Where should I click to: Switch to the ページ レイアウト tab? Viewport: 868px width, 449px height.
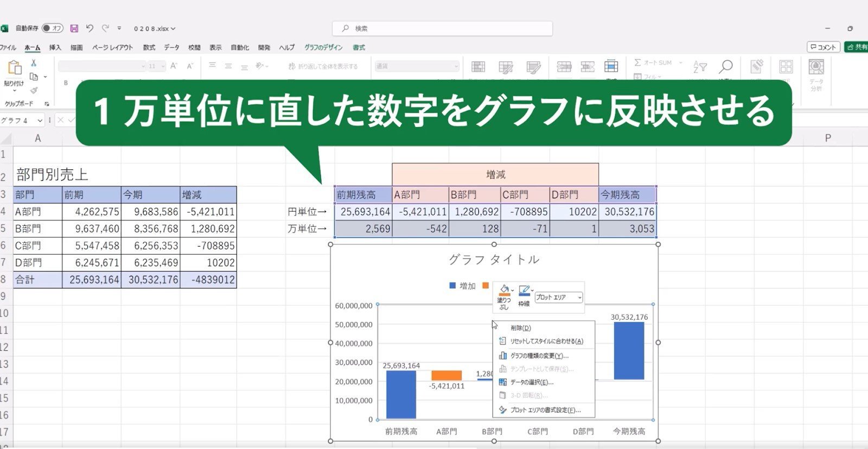pos(112,47)
